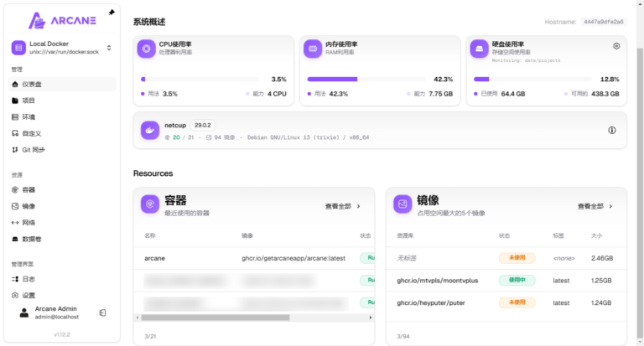Click the Git branch icon beside Git 同步
644x346 pixels.
point(15,150)
